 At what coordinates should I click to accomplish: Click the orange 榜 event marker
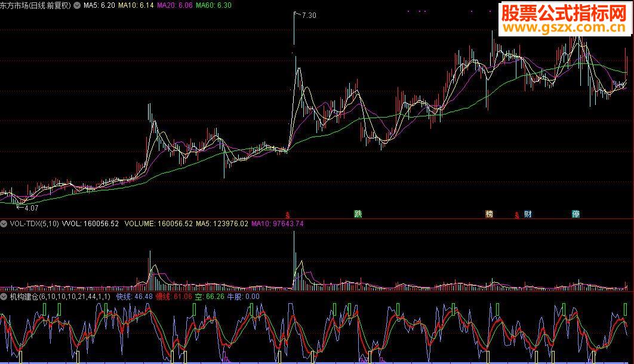490,214
